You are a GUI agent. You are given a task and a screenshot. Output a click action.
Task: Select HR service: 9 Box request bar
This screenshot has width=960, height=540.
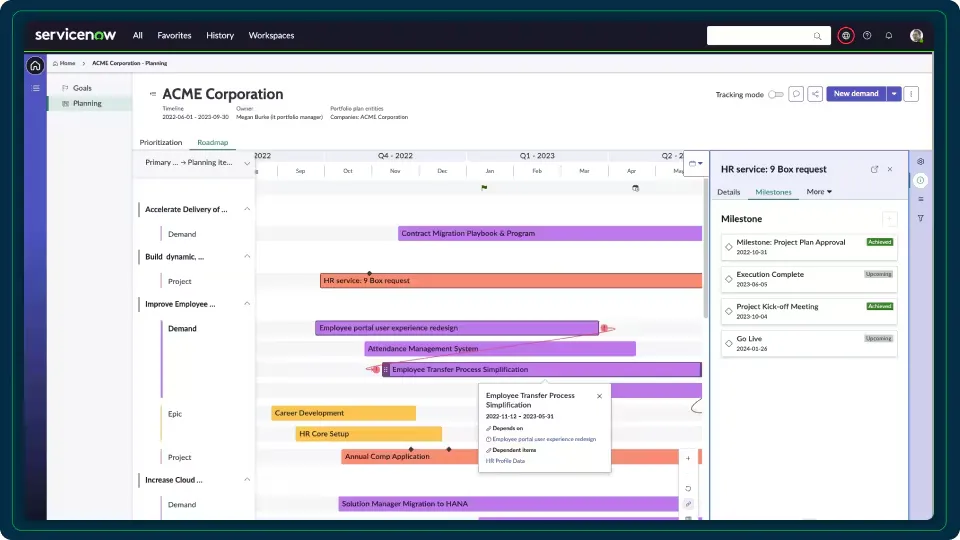pyautogui.click(x=511, y=280)
